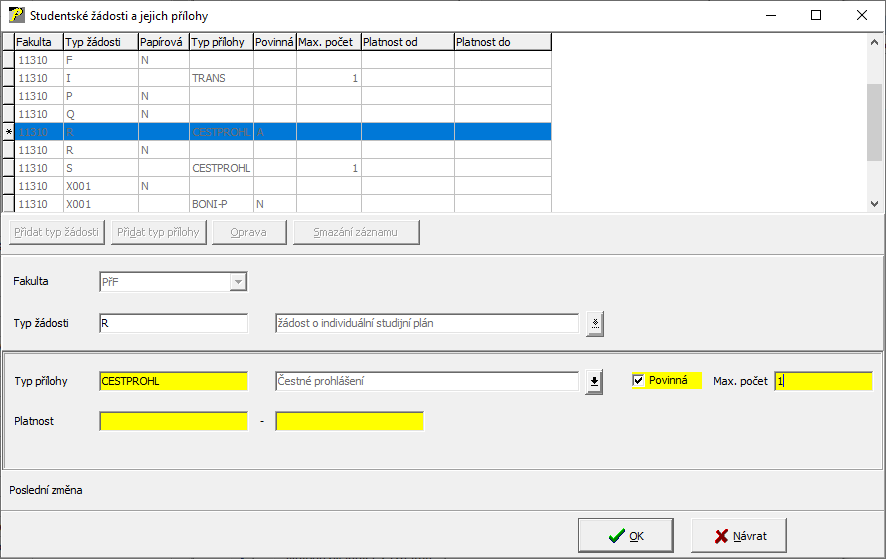Click the Platnost start date field
The height and width of the screenshot is (559, 886).
pyautogui.click(x=173, y=421)
